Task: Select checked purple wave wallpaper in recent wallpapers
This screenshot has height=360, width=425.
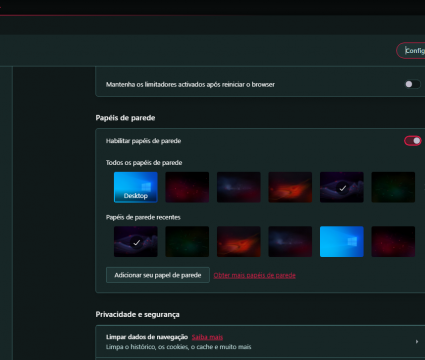Action: click(x=136, y=242)
